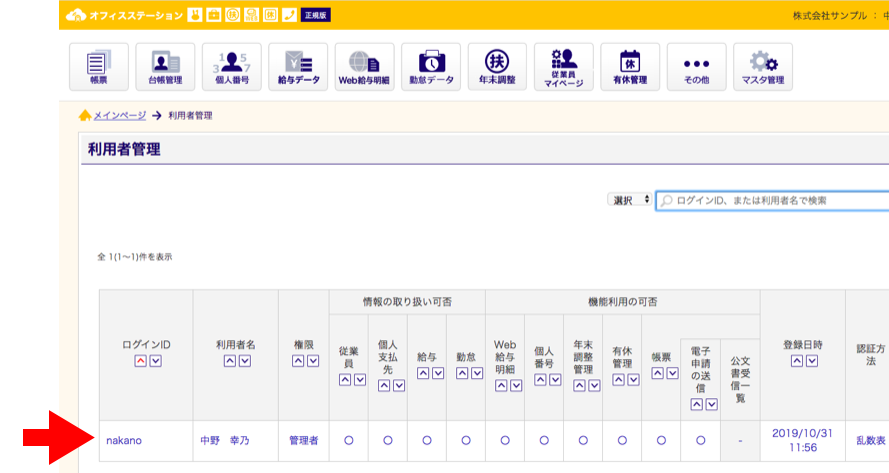The image size is (889, 473).
Task: Click the 乱数表 authentication method cell
Action: click(871, 441)
